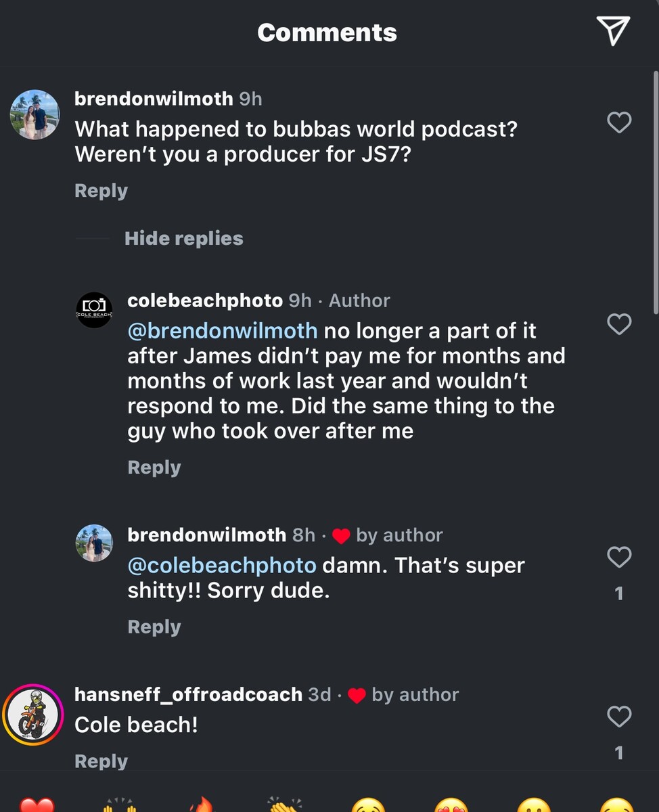The image size is (659, 812).
Task: Open colebeachphoto's camera logo avatar
Action: (94, 311)
